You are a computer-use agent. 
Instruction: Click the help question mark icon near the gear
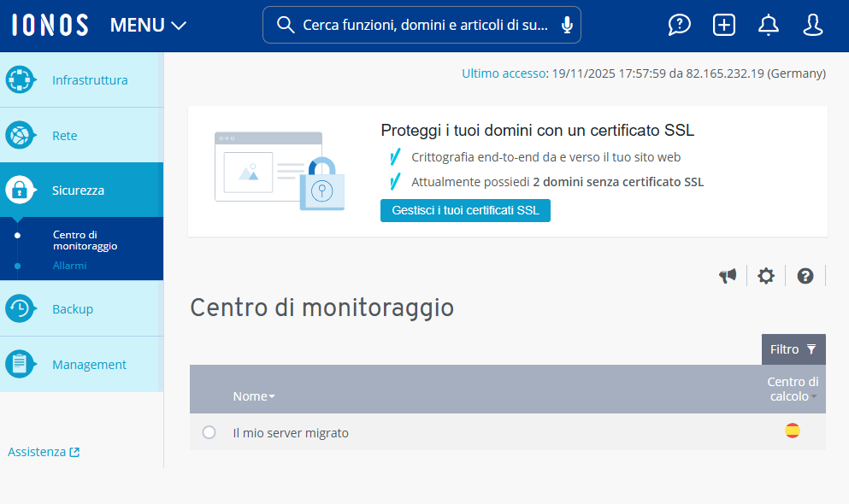click(x=805, y=275)
